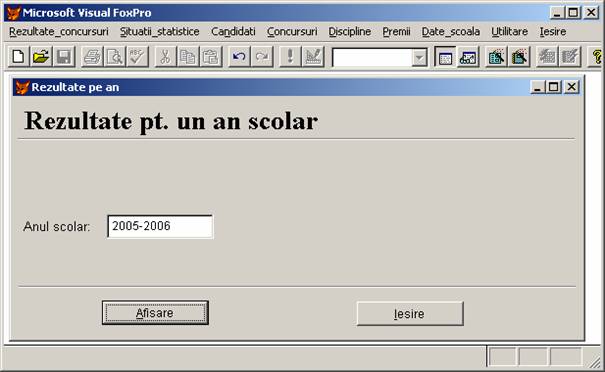Viewport: 605px width, 372px height.
Task: Click the Report wizard toolbar icon
Action: 519,57
